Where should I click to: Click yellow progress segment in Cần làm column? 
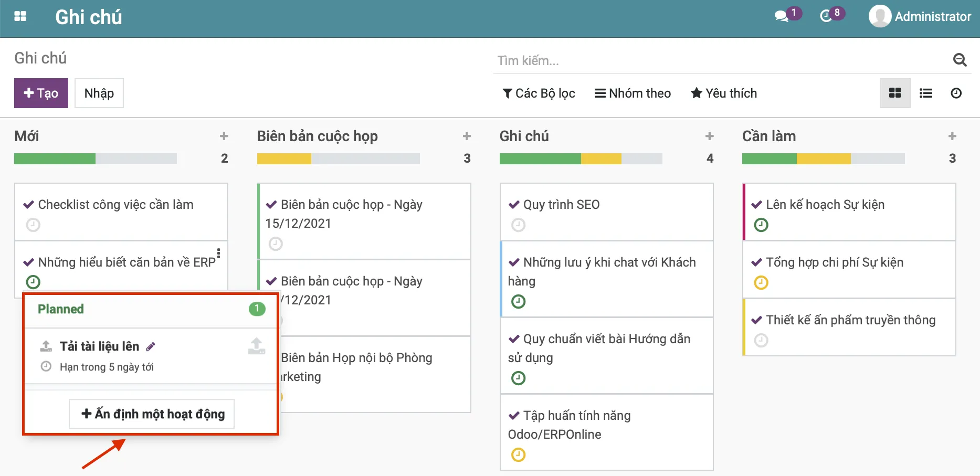point(824,158)
